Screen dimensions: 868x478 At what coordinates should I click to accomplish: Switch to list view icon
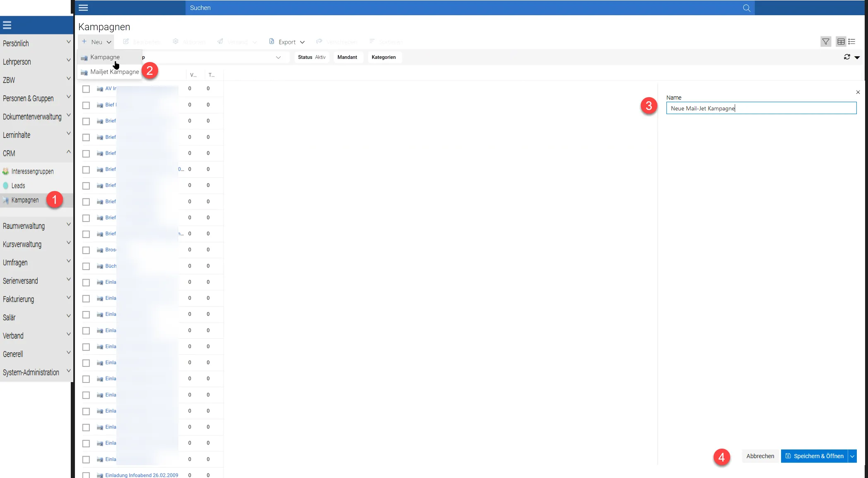point(851,42)
